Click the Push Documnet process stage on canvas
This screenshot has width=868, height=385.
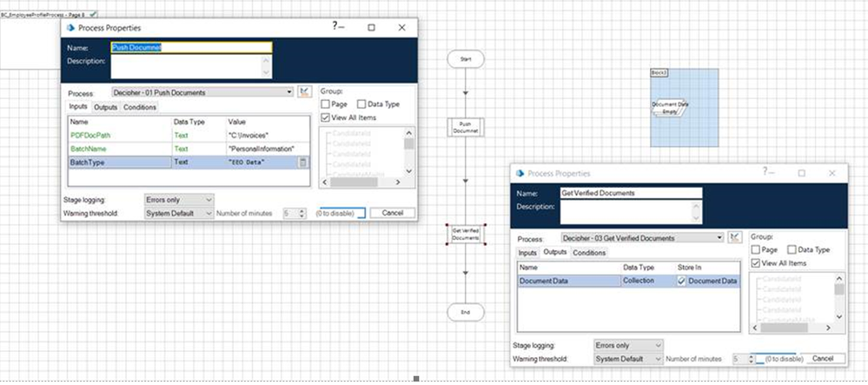(x=466, y=127)
